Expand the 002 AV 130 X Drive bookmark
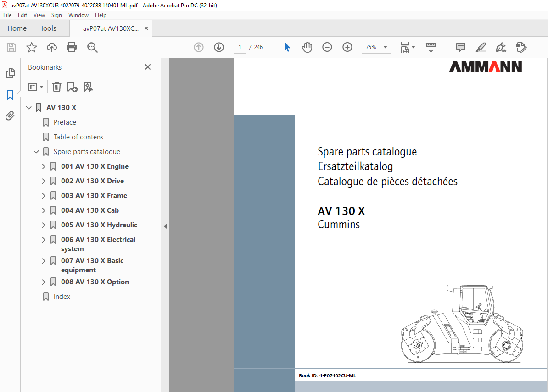This screenshot has height=392, width=548. [x=43, y=181]
